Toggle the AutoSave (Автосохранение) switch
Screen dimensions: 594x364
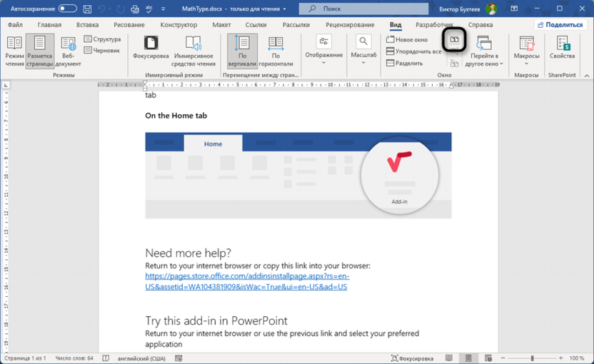click(67, 9)
